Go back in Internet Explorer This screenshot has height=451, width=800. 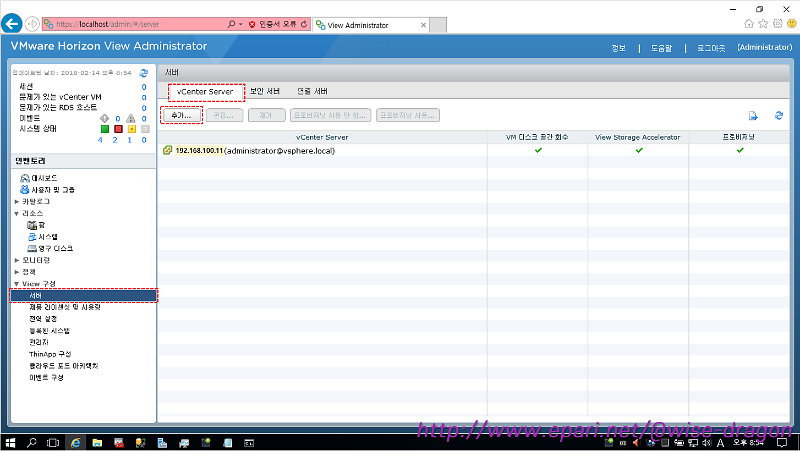[x=12, y=24]
